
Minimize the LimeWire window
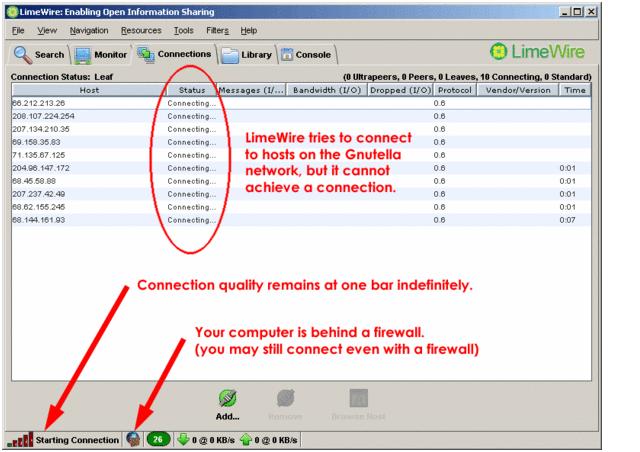[x=564, y=12]
